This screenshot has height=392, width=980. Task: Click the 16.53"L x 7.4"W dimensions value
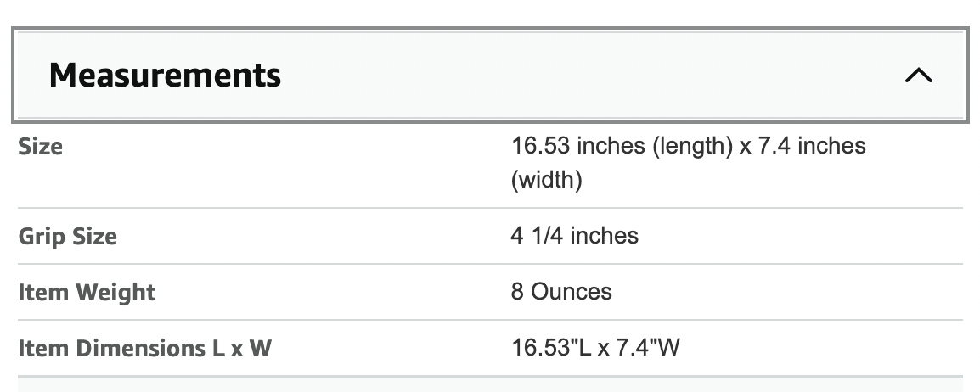coord(595,348)
